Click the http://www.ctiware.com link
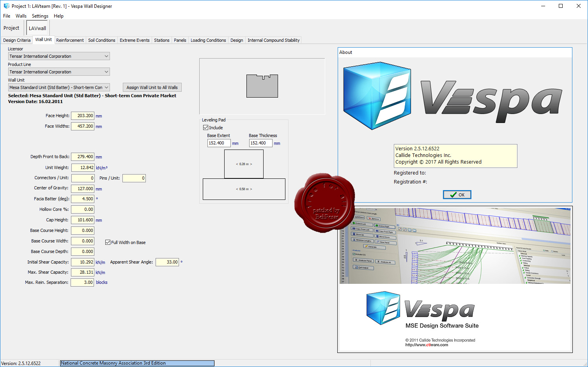The width and height of the screenshot is (588, 367). (427, 345)
